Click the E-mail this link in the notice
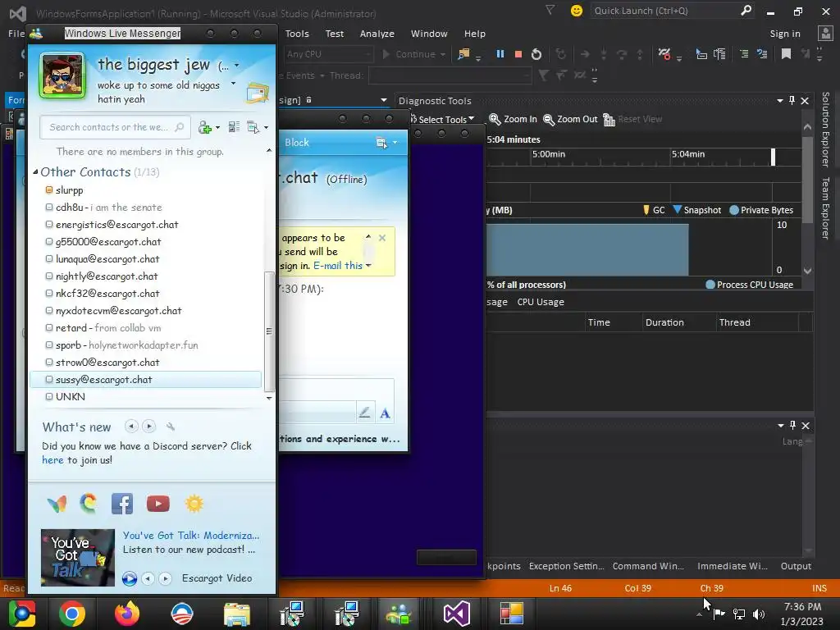Image resolution: width=840 pixels, height=630 pixels. pos(338,266)
